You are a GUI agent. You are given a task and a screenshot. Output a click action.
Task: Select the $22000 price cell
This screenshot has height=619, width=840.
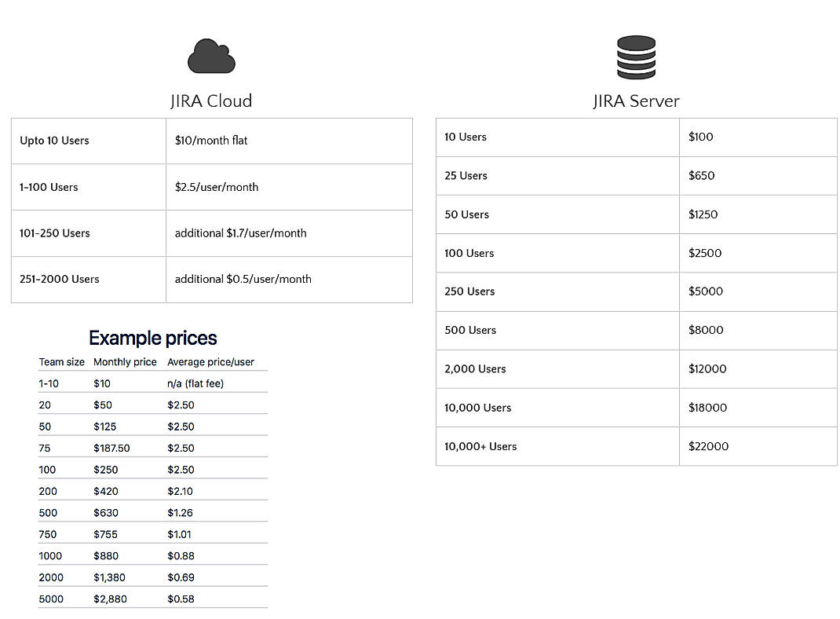click(x=707, y=446)
